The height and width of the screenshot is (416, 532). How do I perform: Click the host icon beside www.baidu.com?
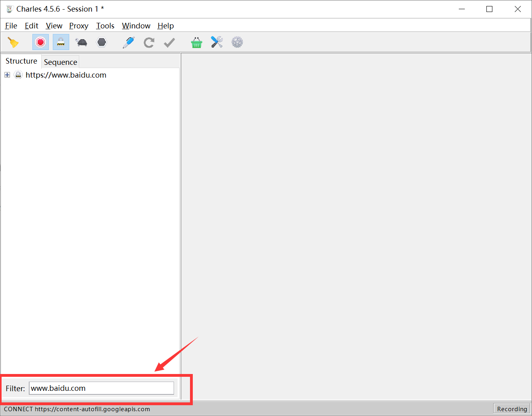[x=18, y=75]
